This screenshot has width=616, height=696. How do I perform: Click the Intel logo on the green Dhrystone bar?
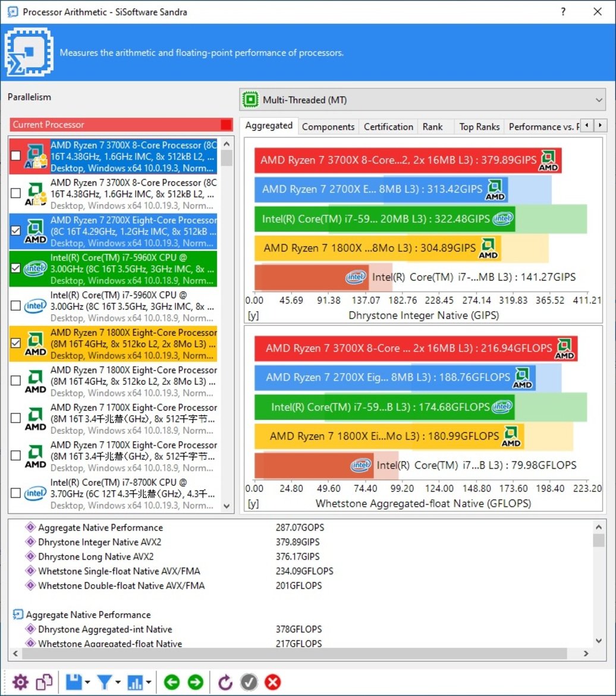coord(502,218)
